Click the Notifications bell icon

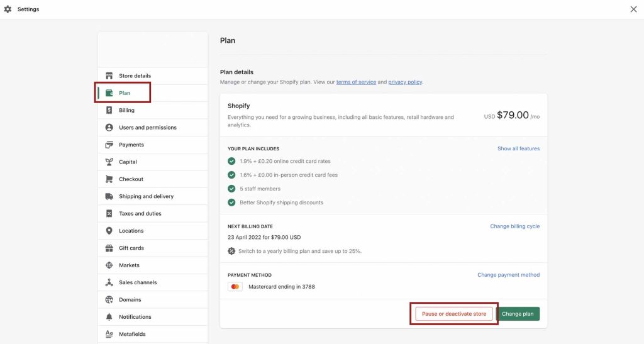pyautogui.click(x=109, y=317)
